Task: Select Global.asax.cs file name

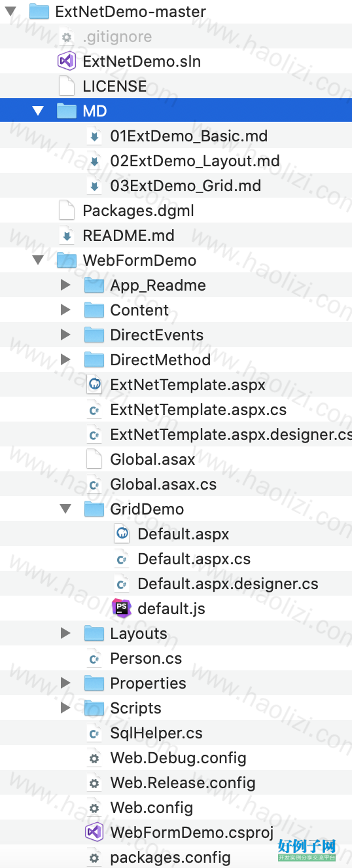Action: pos(164,484)
